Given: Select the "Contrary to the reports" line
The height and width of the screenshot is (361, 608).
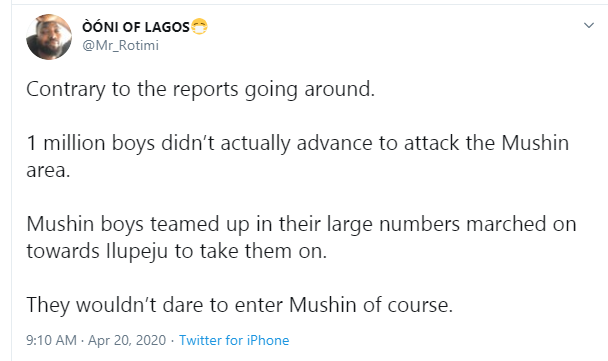Looking at the screenshot, I should [200, 89].
